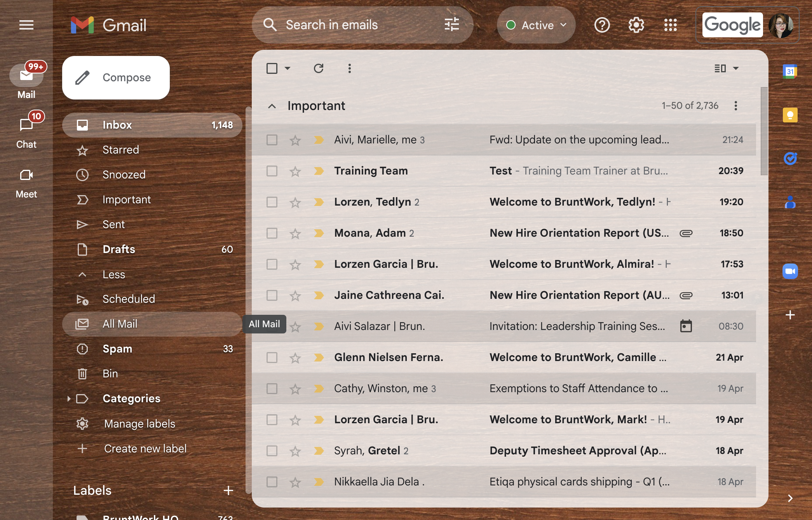Check the Syrah, Gretel email checkbox
The width and height of the screenshot is (812, 520).
tap(272, 451)
